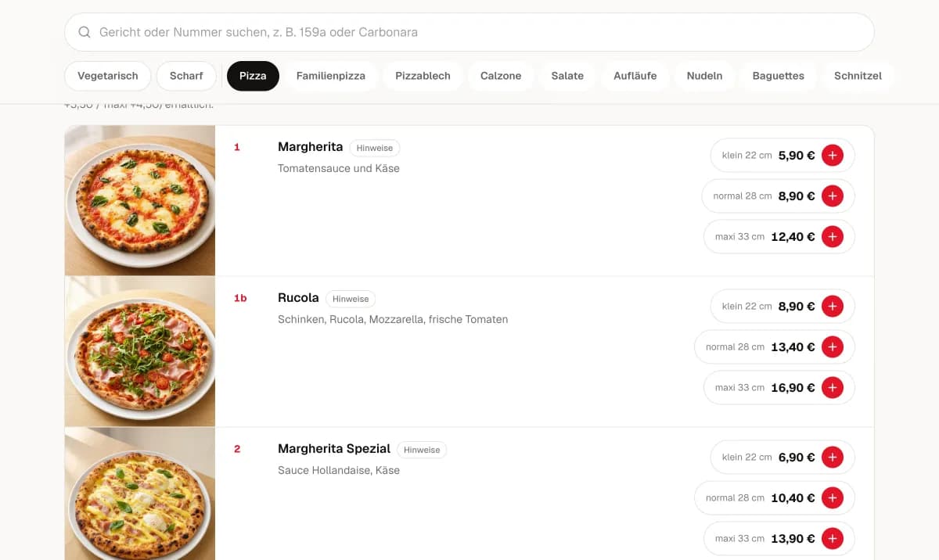Open Hinweise for Rucola
Image resolution: width=939 pixels, height=560 pixels.
[x=351, y=299]
